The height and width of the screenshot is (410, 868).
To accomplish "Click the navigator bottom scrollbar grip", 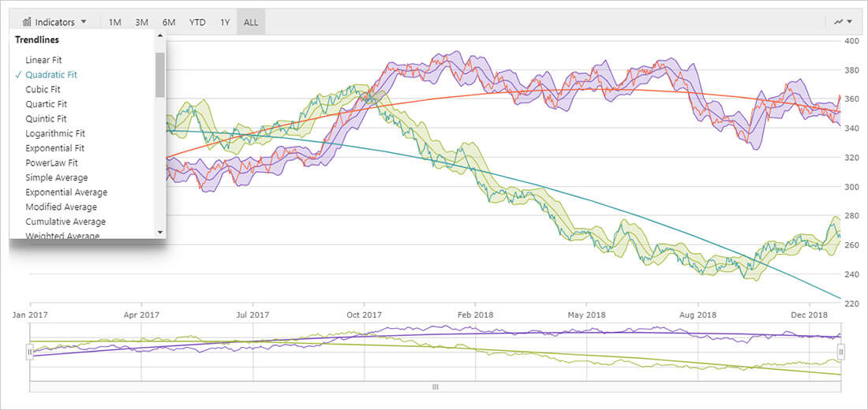I will coord(435,387).
